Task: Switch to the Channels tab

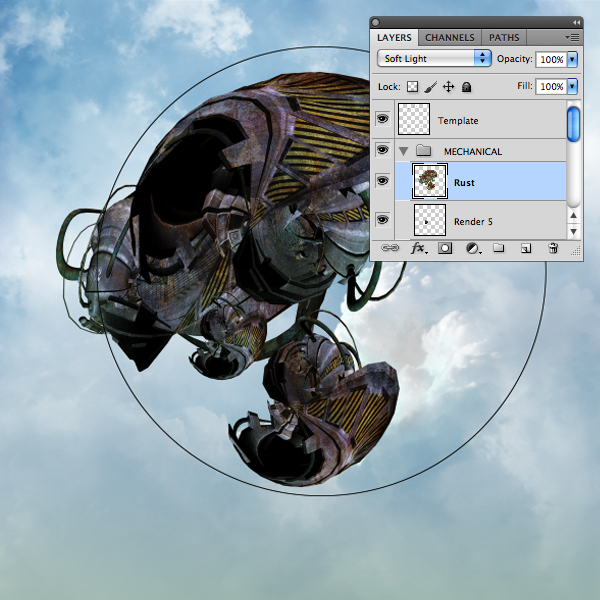Action: coord(450,38)
